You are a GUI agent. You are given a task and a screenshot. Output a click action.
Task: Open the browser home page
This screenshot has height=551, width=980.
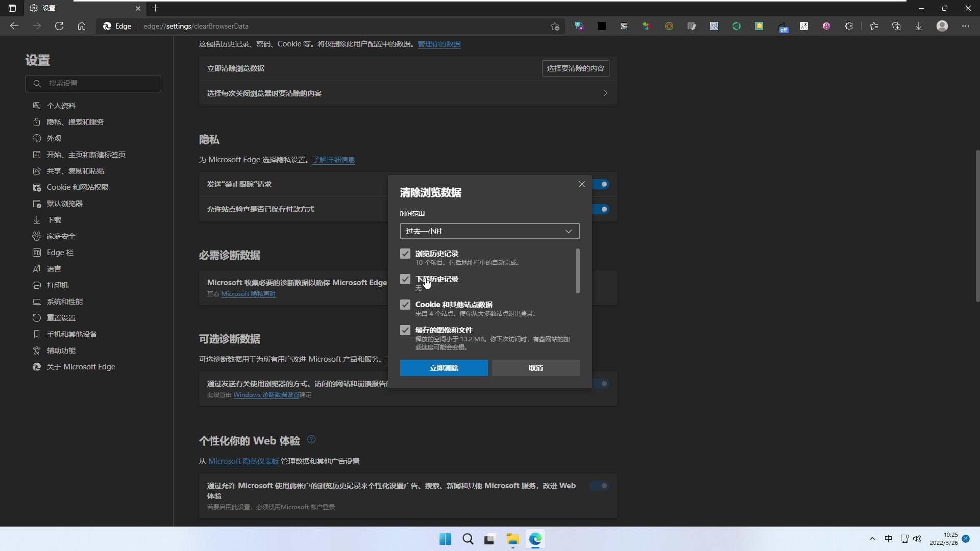[x=82, y=26]
